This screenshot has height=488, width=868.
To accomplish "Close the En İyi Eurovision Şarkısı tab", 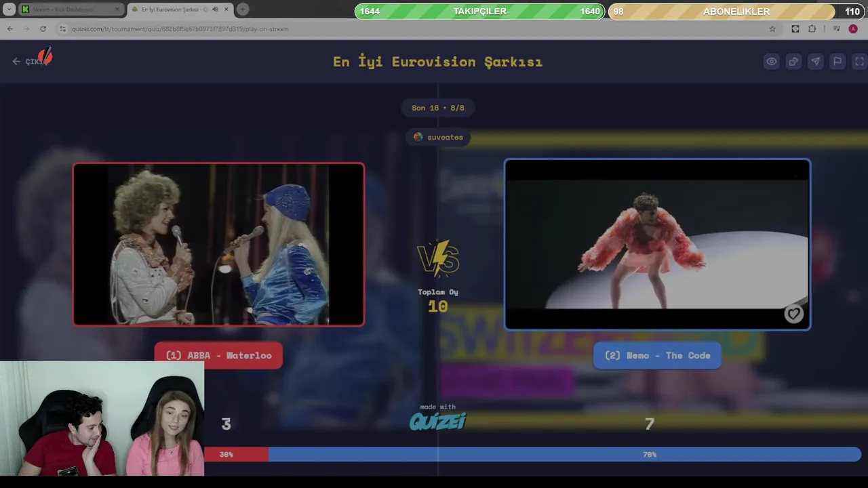I will point(226,9).
